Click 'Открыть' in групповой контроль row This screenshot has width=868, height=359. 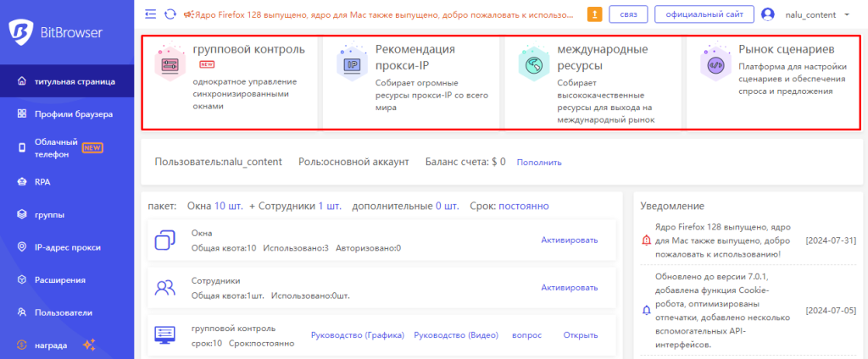pyautogui.click(x=581, y=335)
